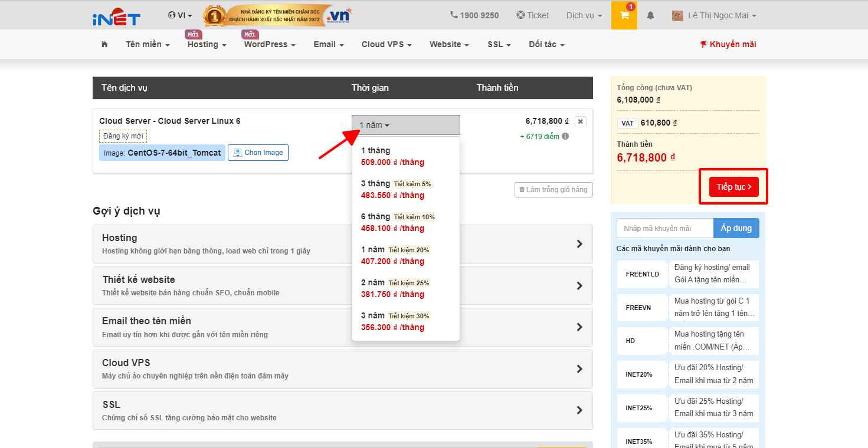Image resolution: width=868 pixels, height=448 pixels.
Task: Open the home icon in navigation bar
Action: pos(104,44)
